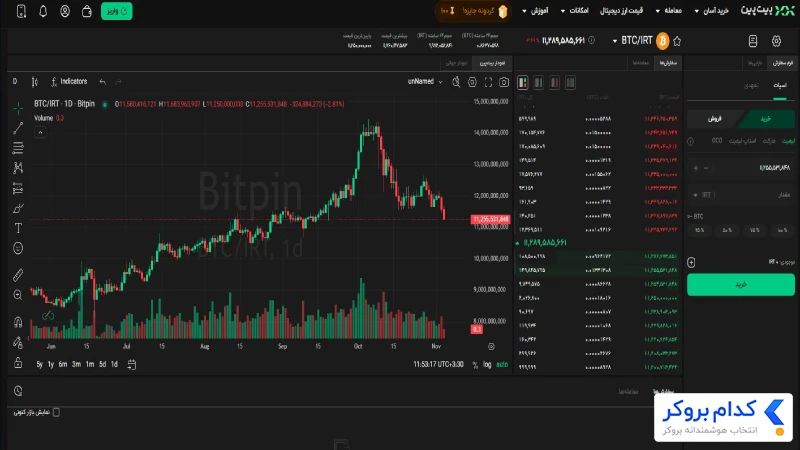Open the page layout document icon
This screenshot has height=450, width=800.
[753, 41]
